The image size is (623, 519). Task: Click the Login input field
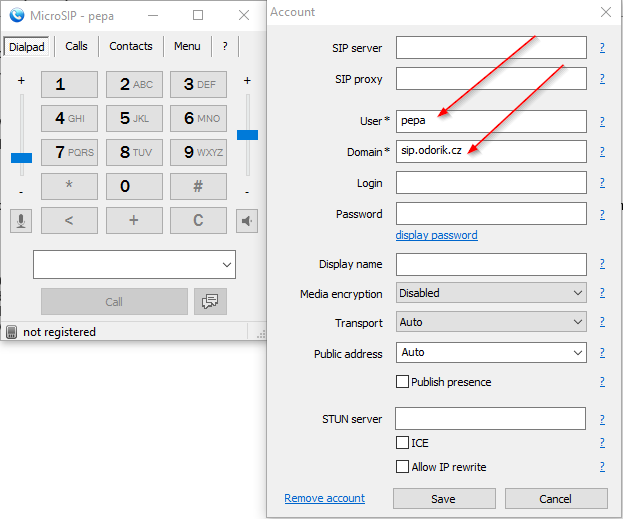491,183
